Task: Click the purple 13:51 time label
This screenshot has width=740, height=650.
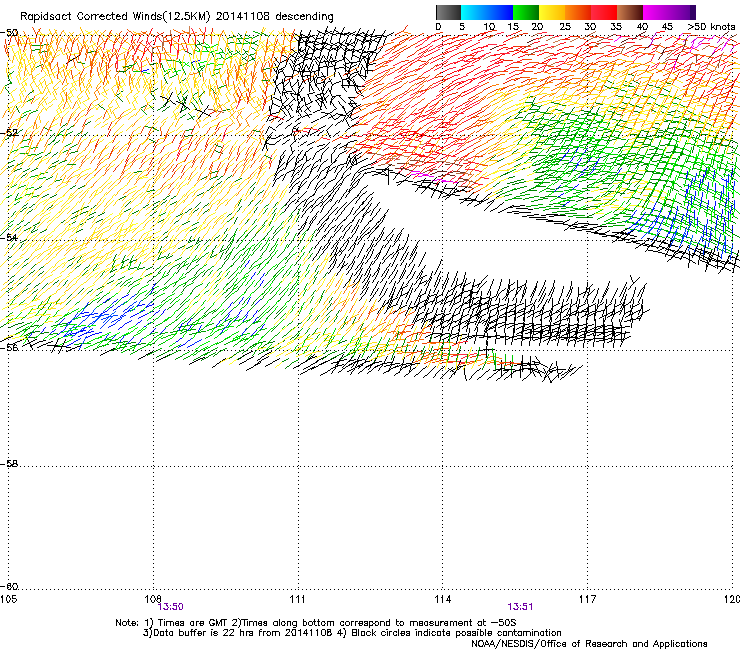Action: tap(520, 607)
